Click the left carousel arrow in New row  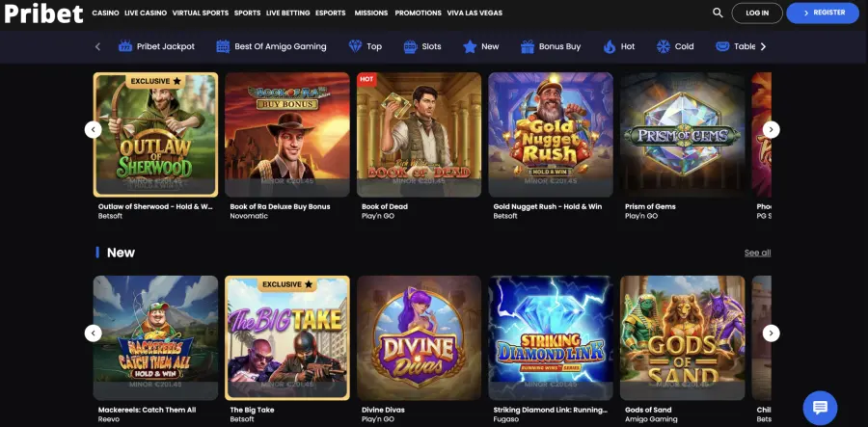pos(93,333)
